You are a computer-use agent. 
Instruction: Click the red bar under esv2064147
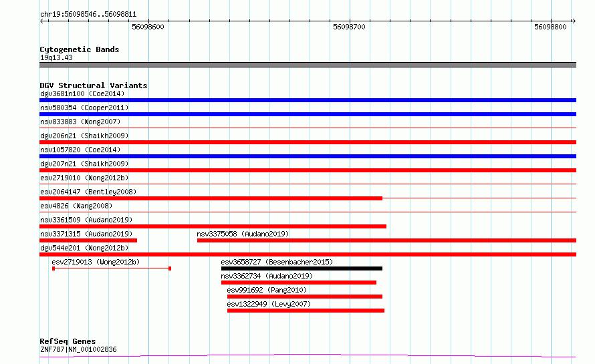coord(211,198)
